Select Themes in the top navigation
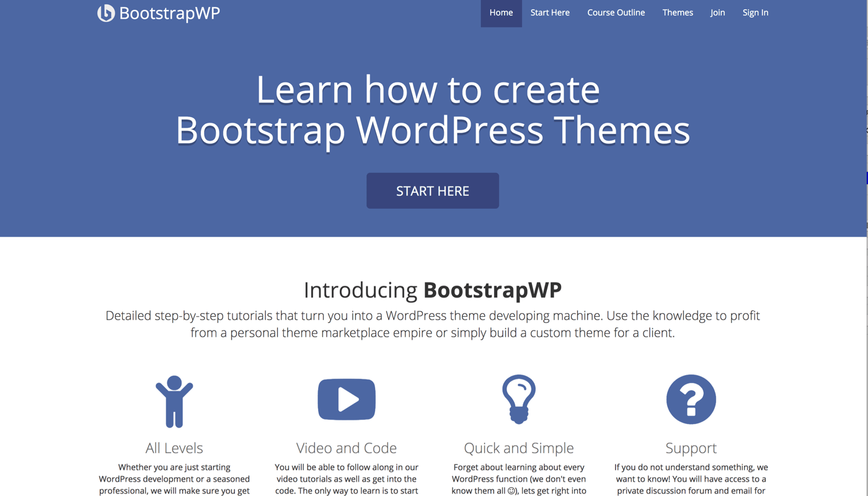 click(x=678, y=13)
